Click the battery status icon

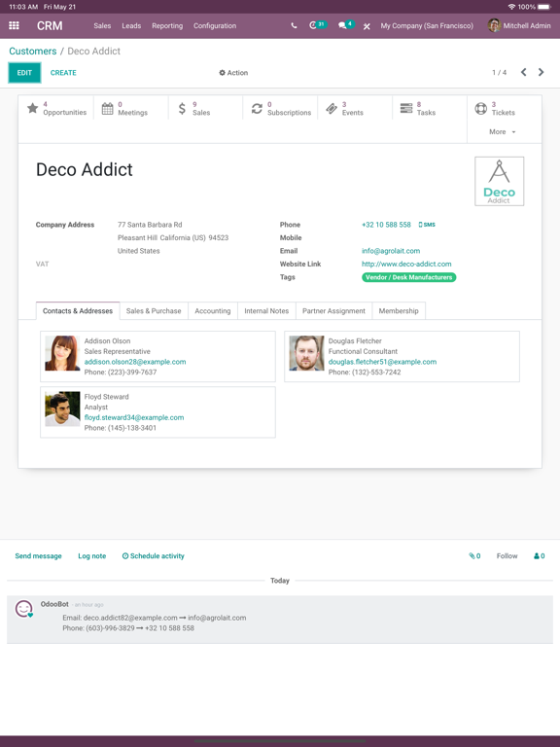click(544, 7)
